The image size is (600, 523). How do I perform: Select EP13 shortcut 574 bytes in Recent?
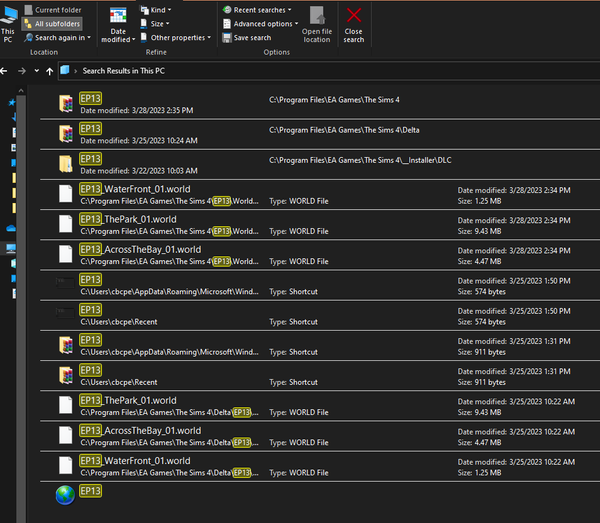coord(320,316)
